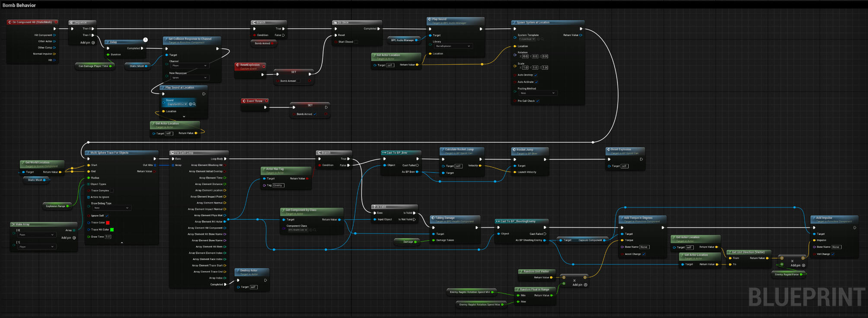Browse asset with Play Sound magnifier icon
This screenshot has width=868, height=318.
coord(194,104)
